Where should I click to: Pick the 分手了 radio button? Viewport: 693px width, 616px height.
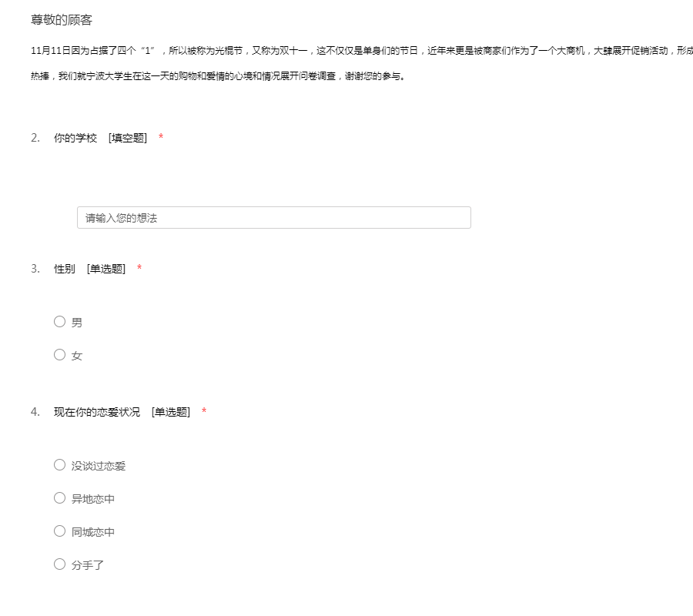coord(59,564)
